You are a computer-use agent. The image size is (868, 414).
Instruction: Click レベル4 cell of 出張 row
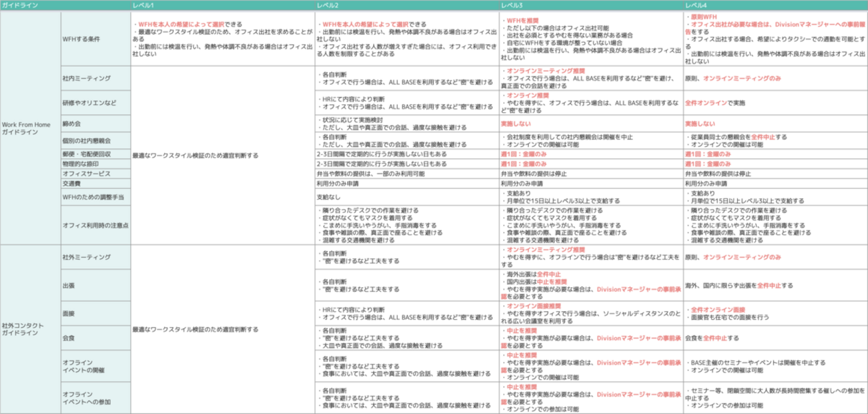point(775,286)
